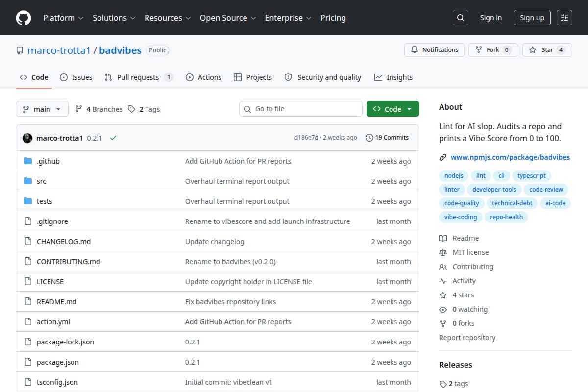Switch to the Pull requests tab
Image resolution: width=588 pixels, height=392 pixels.
pos(139,77)
